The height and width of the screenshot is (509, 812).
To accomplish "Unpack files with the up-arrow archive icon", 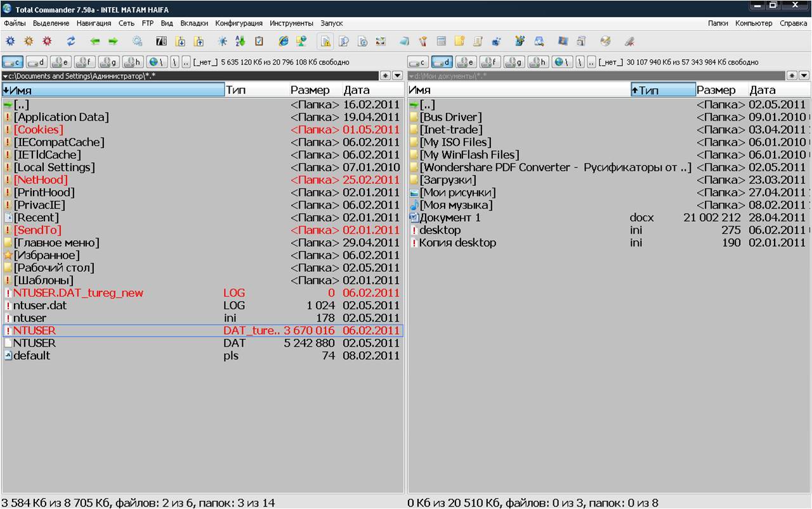I will 199,41.
